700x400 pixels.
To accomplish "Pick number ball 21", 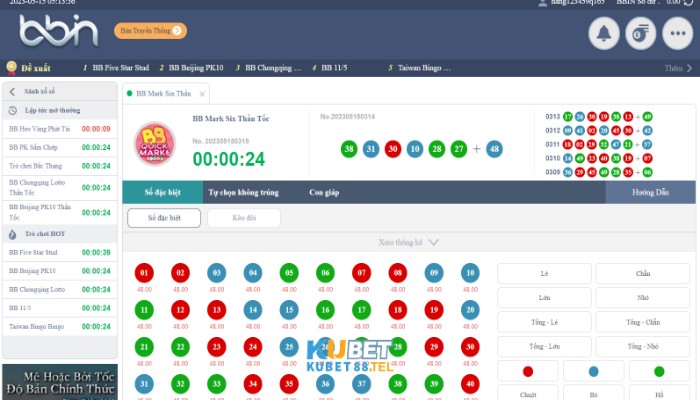I will click(144, 347).
